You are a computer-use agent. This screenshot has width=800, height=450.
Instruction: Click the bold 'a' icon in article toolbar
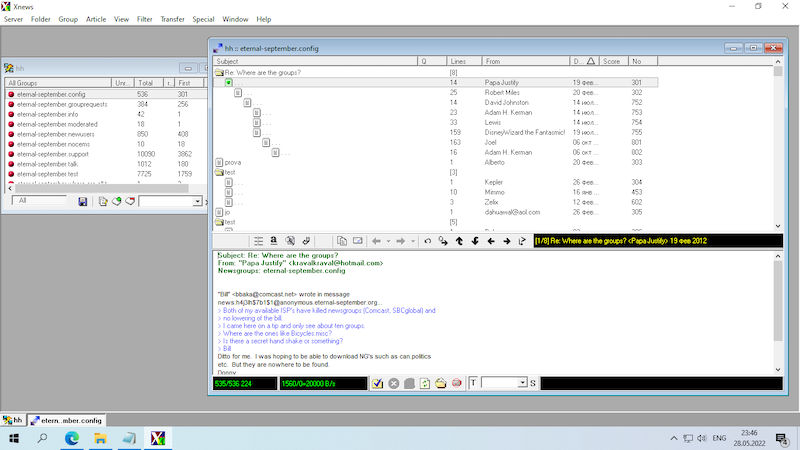pos(273,241)
